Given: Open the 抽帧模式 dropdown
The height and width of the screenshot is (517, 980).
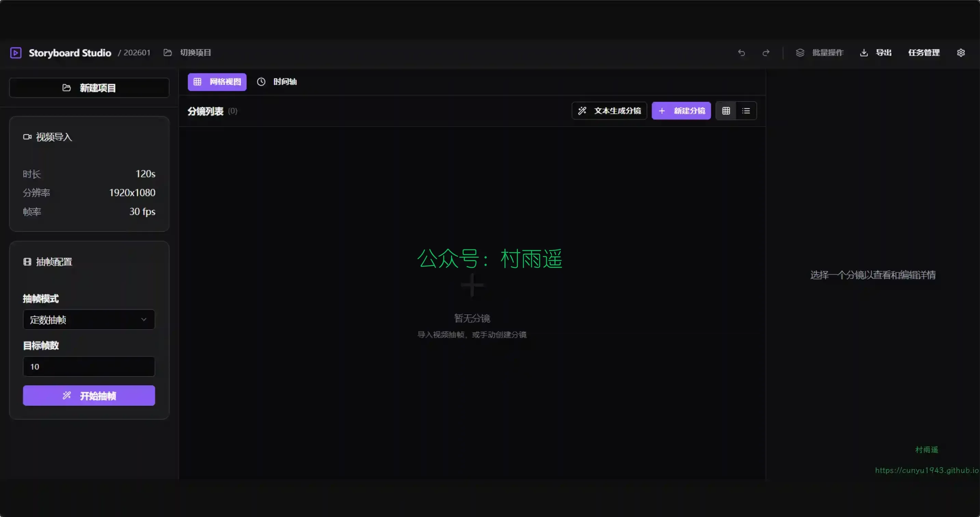Looking at the screenshot, I should 89,320.
